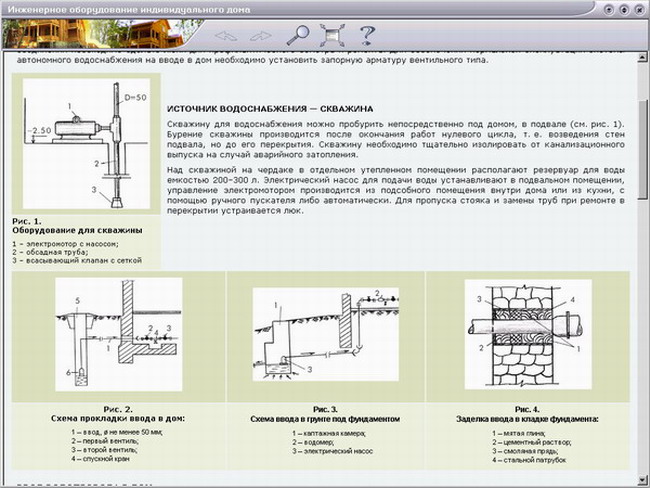Click the 'Рис. 1.' figure label
650x488 pixels.
click(x=27, y=221)
